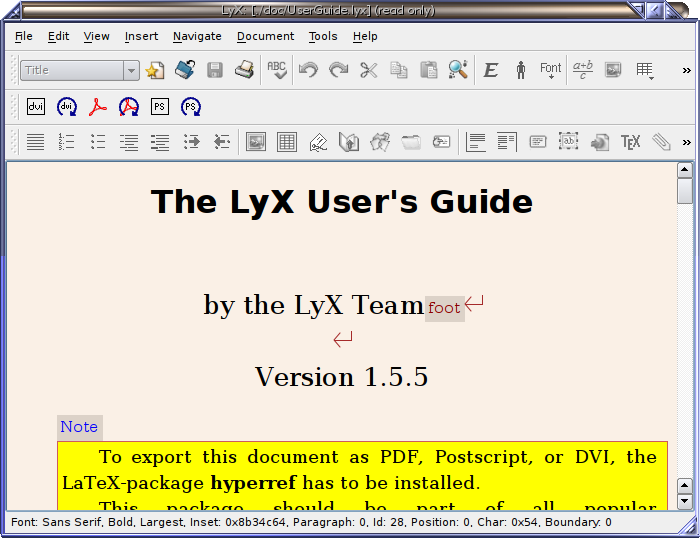This screenshot has height=538, width=700.
Task: Insert graphics from main toolbar
Action: point(613,70)
